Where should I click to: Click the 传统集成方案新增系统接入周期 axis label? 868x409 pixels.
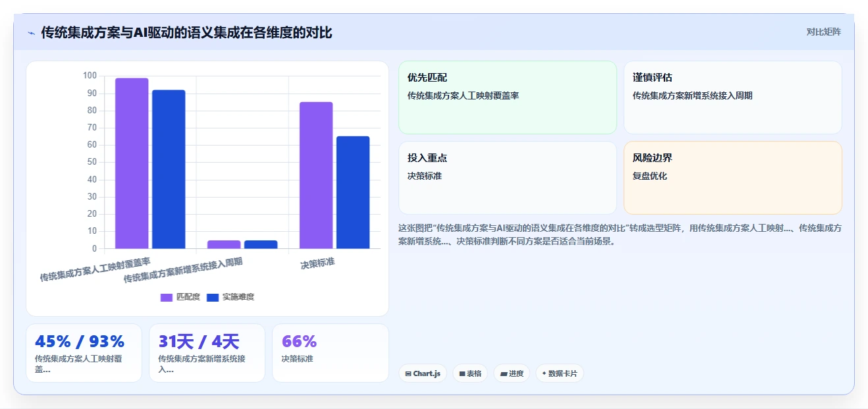click(183, 270)
